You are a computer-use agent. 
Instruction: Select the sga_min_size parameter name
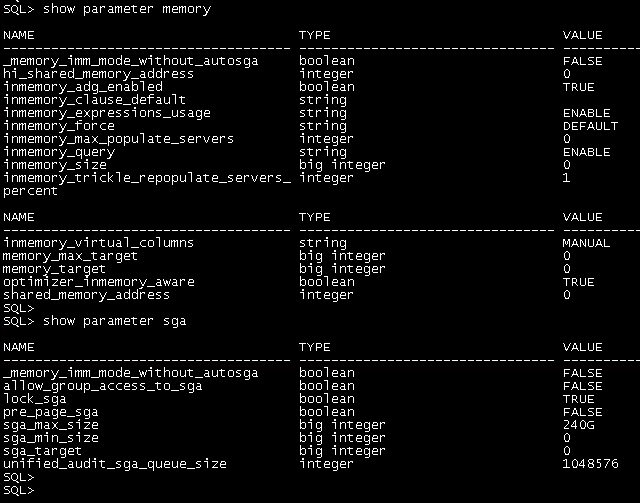click(x=50, y=438)
